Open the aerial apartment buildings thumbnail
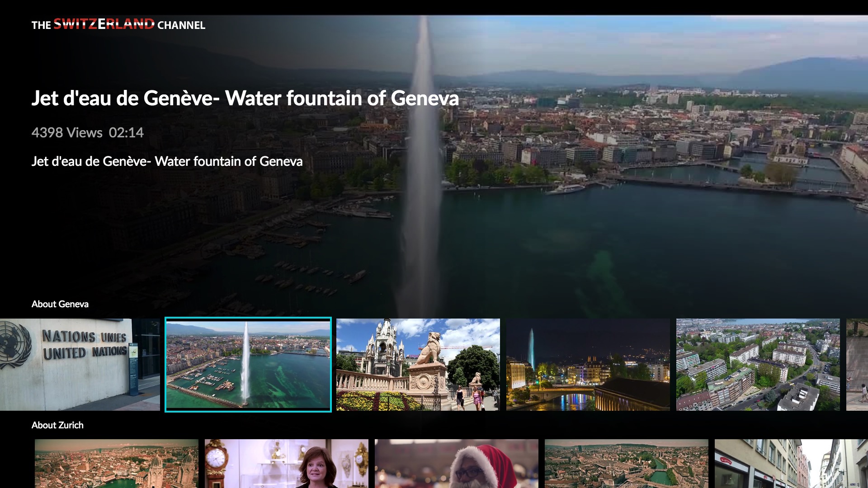Viewport: 868px width, 488px height. pos(758,364)
